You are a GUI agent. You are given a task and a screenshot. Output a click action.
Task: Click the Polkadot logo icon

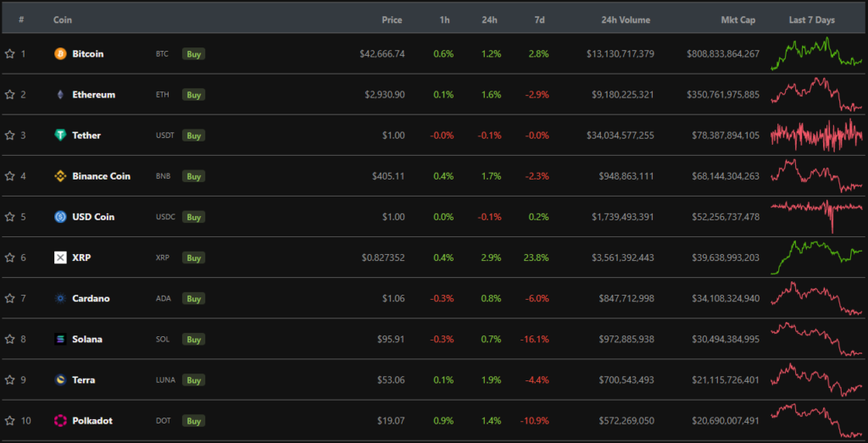click(x=60, y=420)
